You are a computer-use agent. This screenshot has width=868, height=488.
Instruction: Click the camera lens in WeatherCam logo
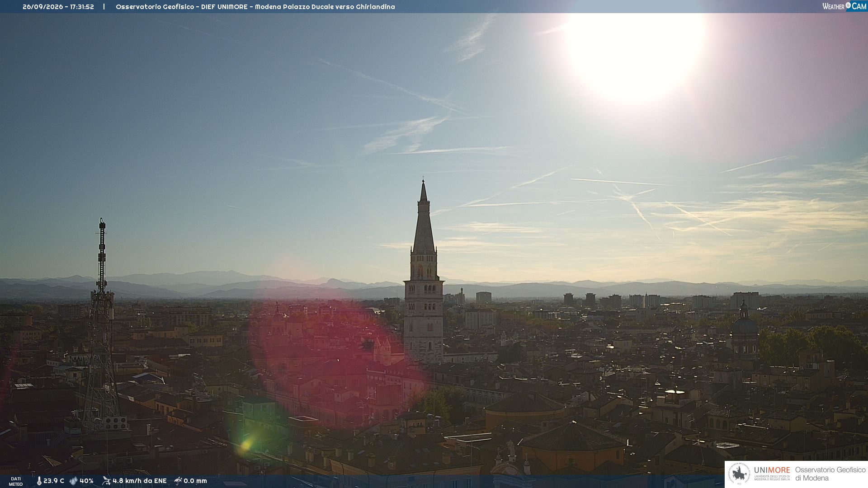pyautogui.click(x=848, y=5)
